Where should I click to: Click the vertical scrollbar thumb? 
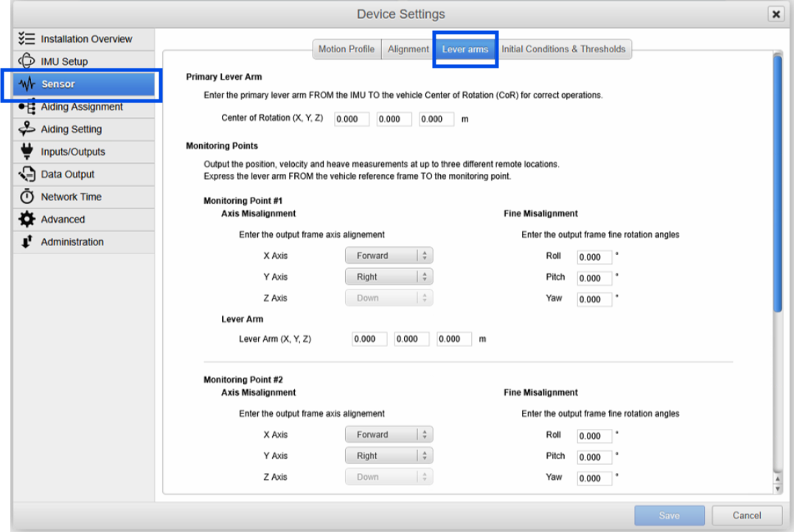776,184
